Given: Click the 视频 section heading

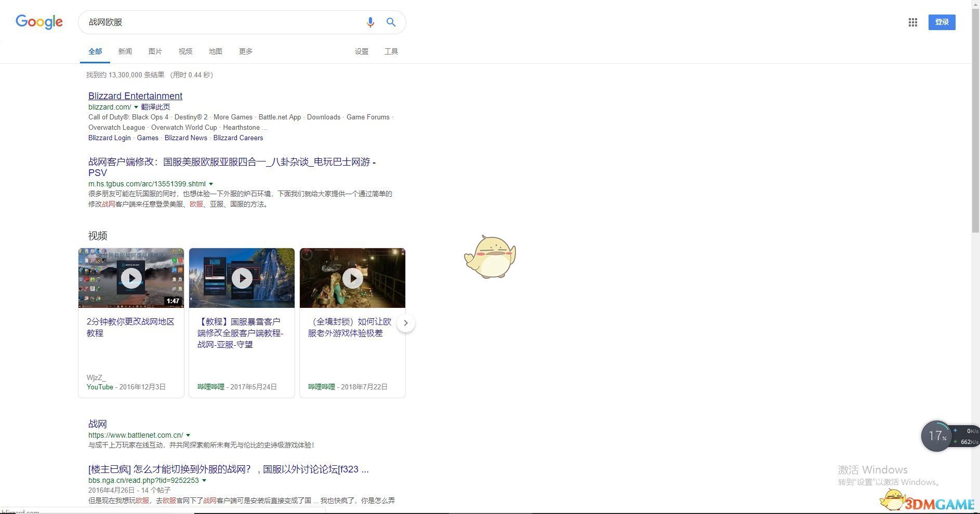Looking at the screenshot, I should (x=98, y=236).
